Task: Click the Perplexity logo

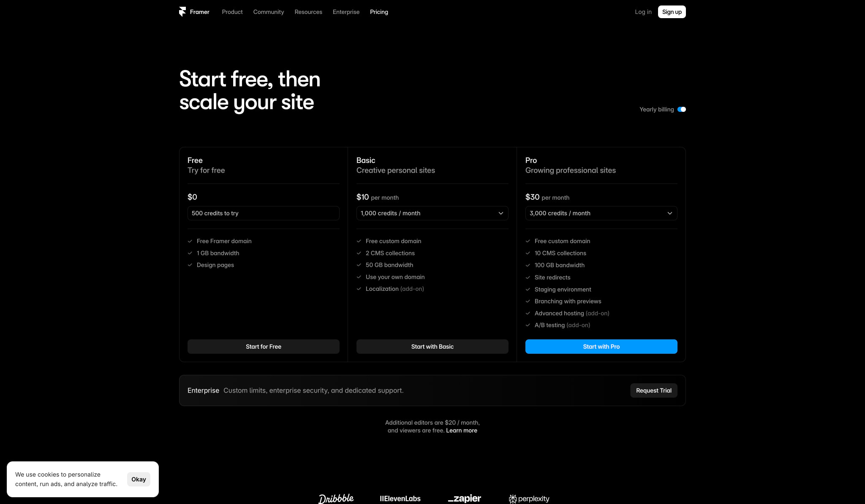Action: click(x=529, y=499)
